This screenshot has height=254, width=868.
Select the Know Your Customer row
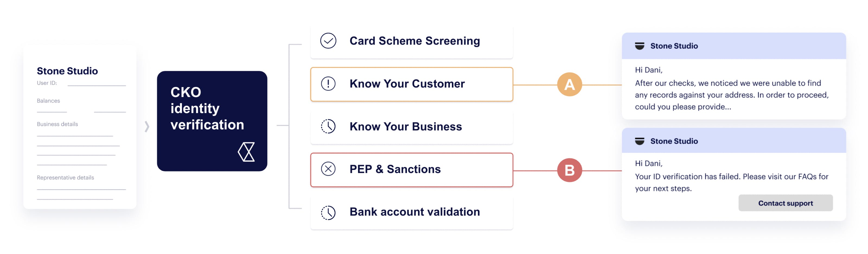point(411,84)
